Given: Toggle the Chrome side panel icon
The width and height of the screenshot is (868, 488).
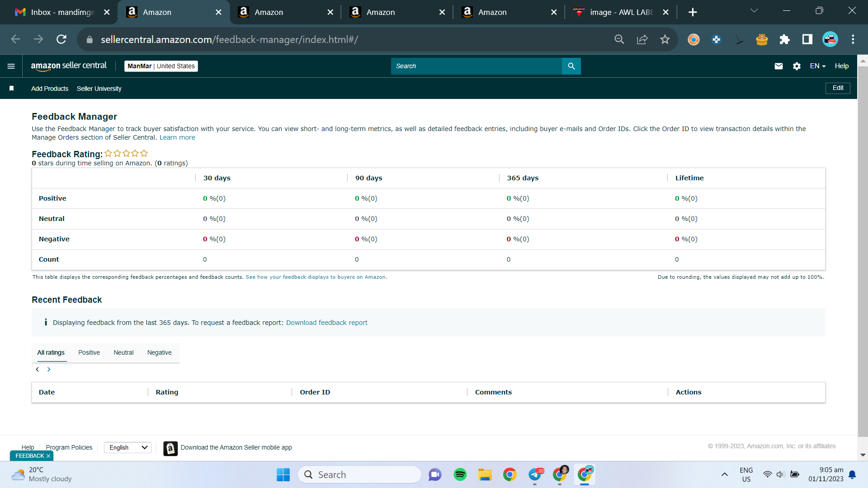Looking at the screenshot, I should [x=807, y=39].
